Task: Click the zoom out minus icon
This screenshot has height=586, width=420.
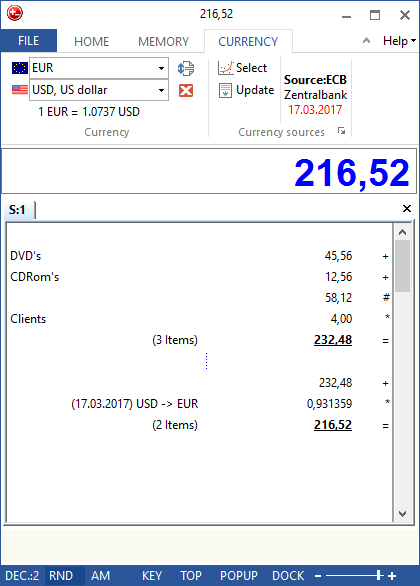Action: [x=318, y=576]
